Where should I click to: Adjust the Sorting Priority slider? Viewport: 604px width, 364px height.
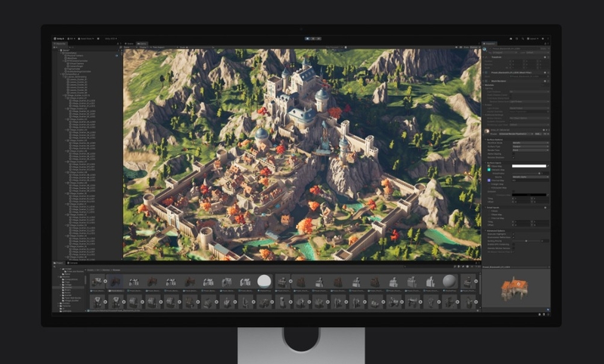[526, 241]
